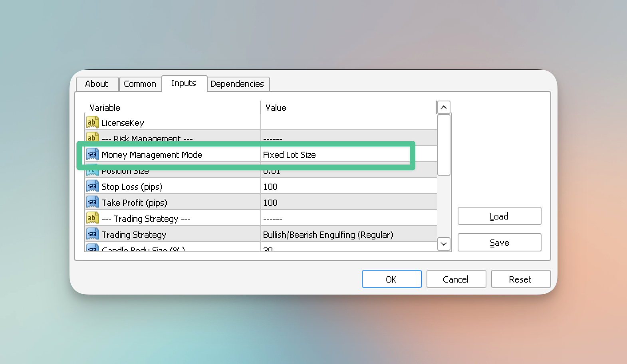Edit the Stop Loss value field 100

347,187
